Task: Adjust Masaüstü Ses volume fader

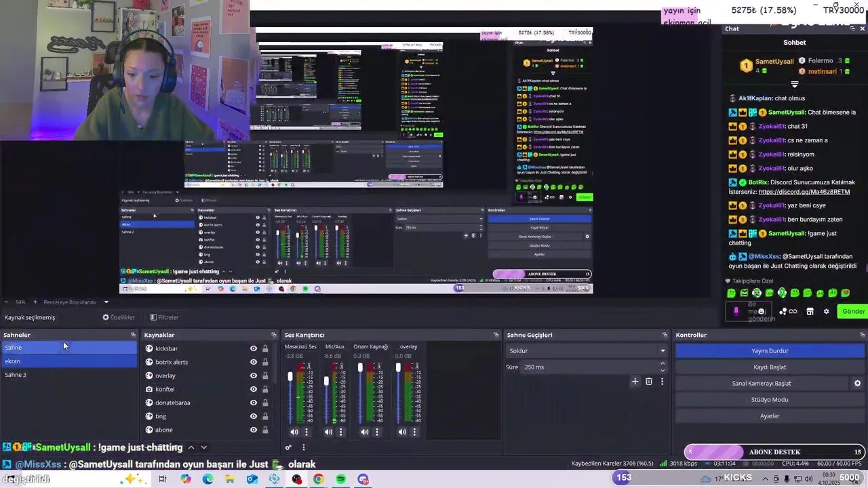Action: click(x=290, y=377)
